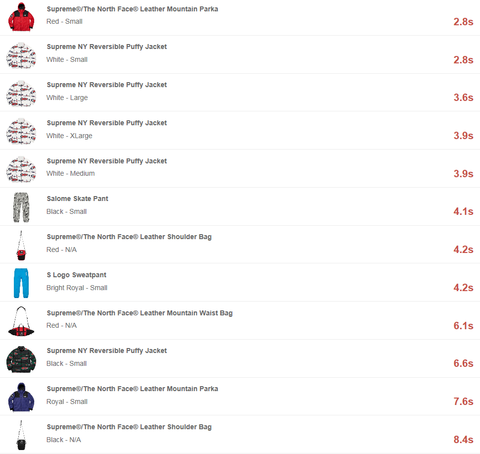Open the Leather Mountain Waist Bag title

(139, 313)
